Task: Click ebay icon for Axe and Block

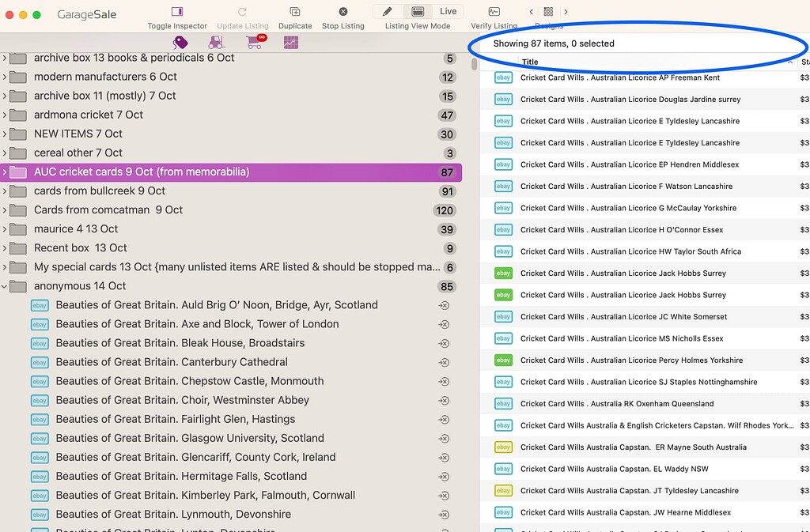Action: click(40, 325)
